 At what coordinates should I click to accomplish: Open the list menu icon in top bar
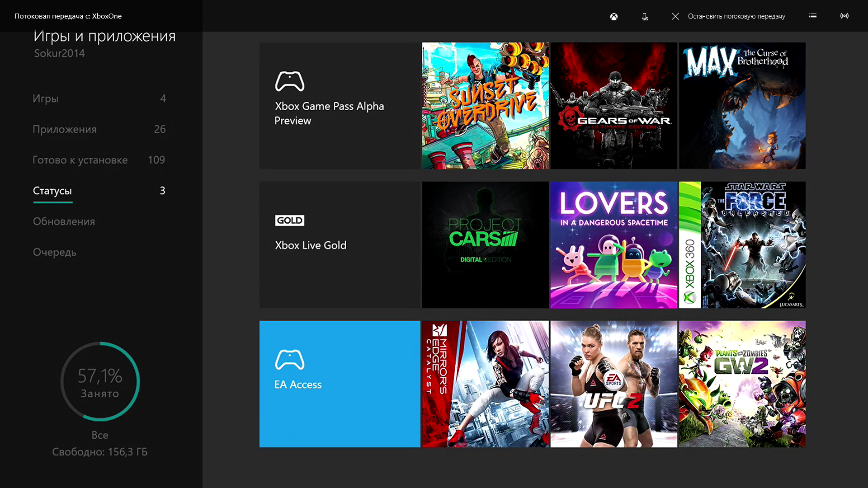coord(812,16)
